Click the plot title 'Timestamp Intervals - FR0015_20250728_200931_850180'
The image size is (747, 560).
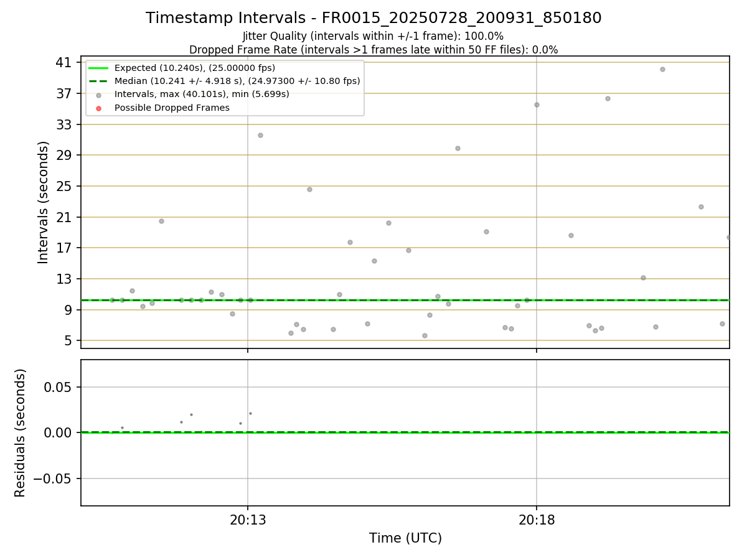374,18
